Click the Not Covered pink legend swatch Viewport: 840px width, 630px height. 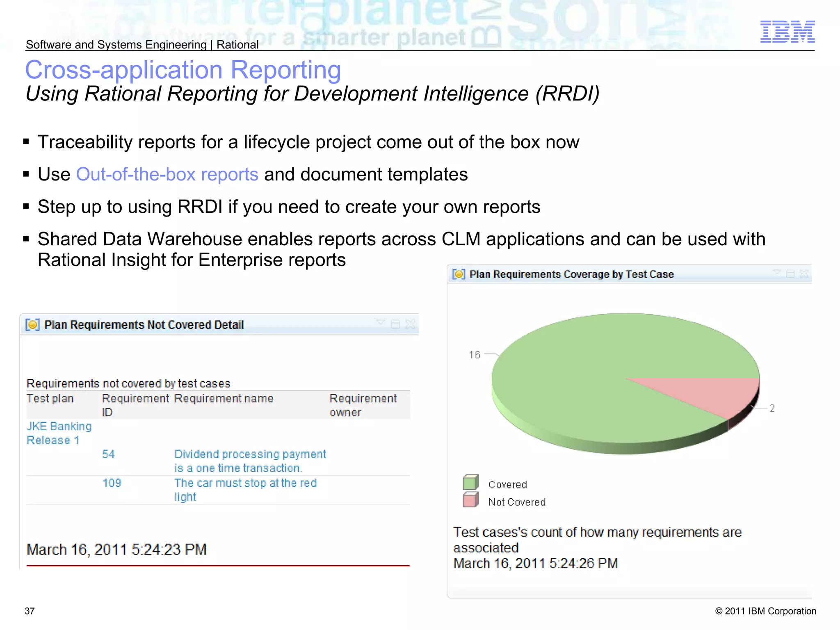tap(470, 500)
